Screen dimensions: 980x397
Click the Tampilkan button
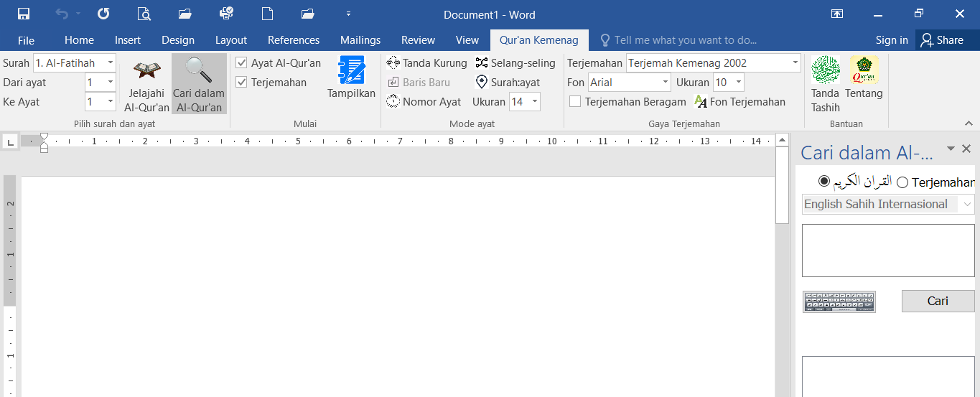(x=352, y=78)
